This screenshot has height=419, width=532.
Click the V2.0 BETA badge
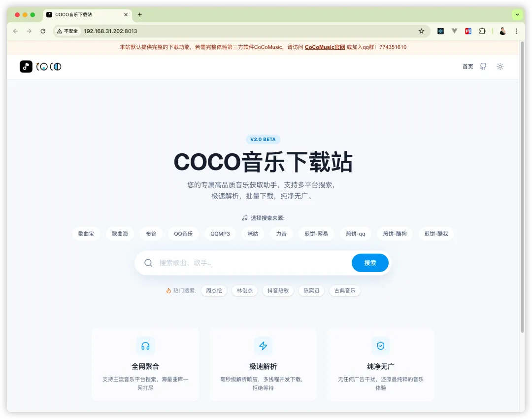pyautogui.click(x=263, y=139)
